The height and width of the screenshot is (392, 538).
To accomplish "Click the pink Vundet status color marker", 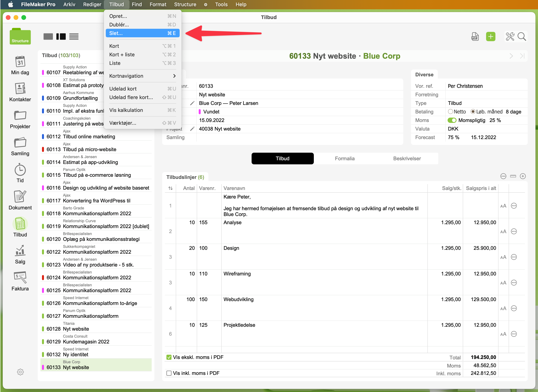I will coord(200,112).
